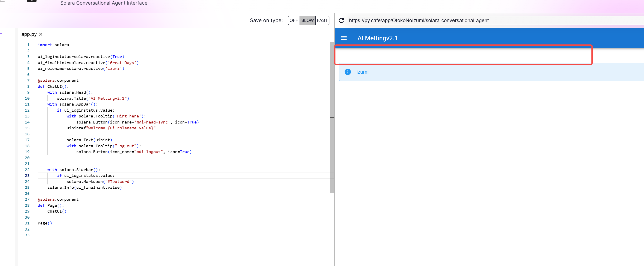Click the info icon beside izumi
The height and width of the screenshot is (266, 644).
(347, 72)
